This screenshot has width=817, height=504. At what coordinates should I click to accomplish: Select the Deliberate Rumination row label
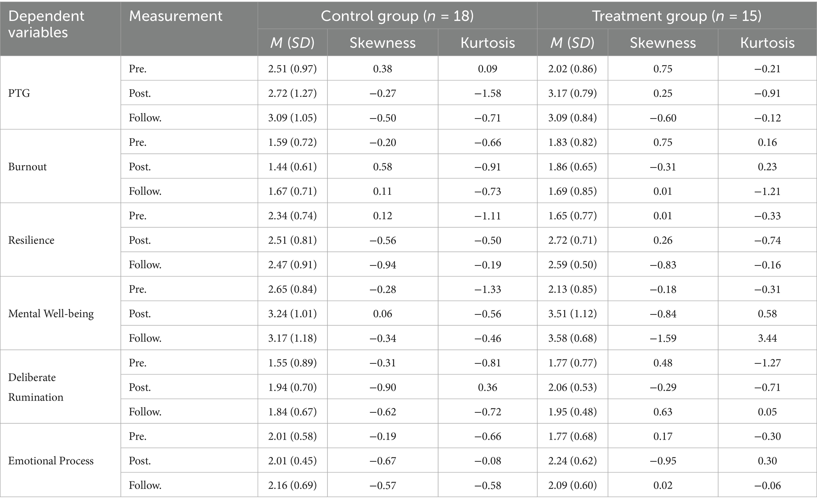pos(36,387)
